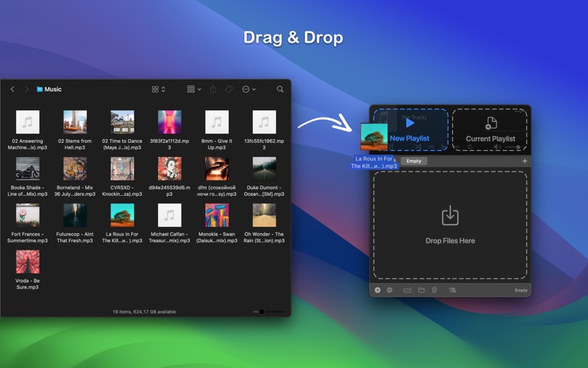The image size is (588, 368).
Task: Select the 3f83f2a1112d.mp3 file
Action: click(x=169, y=130)
